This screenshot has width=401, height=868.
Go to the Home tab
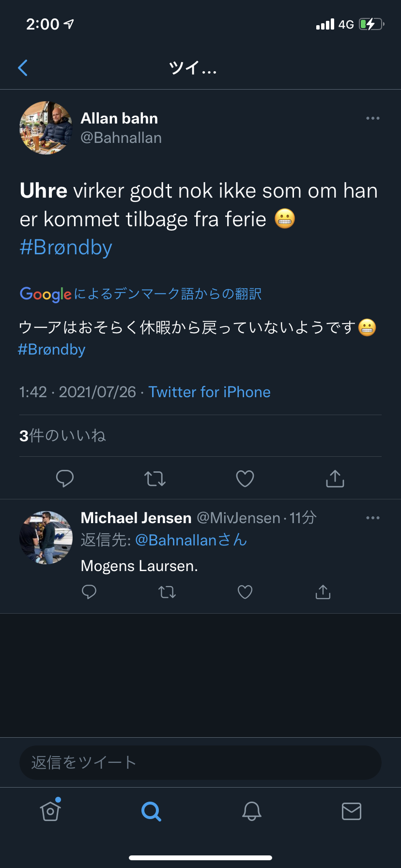point(50,811)
